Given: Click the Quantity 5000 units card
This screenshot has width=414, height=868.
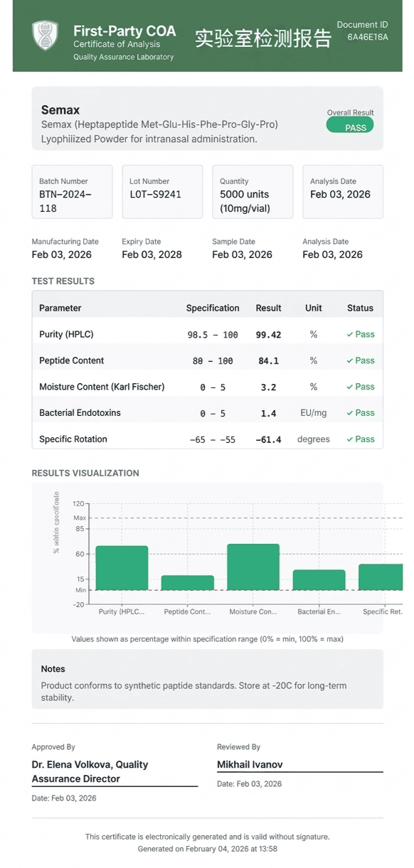Looking at the screenshot, I should 253,192.
